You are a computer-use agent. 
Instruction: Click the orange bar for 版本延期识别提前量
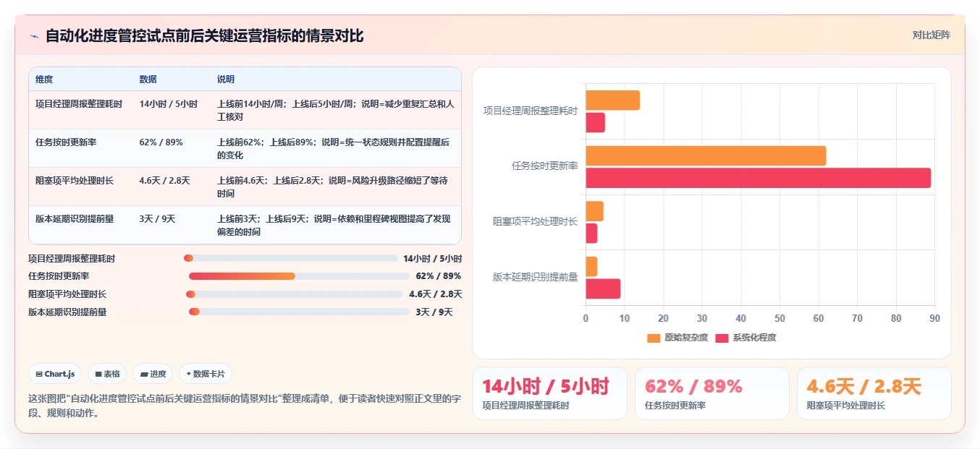(591, 266)
